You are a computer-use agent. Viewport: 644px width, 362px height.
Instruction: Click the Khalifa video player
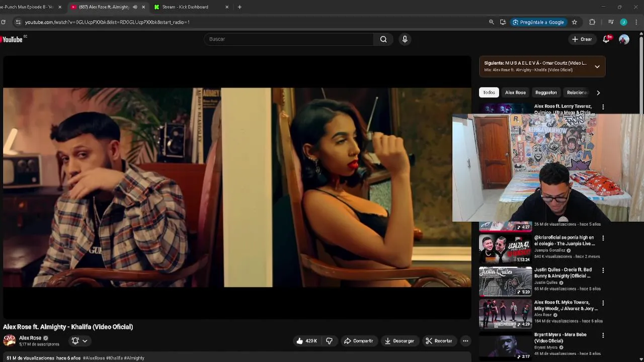pos(237,187)
